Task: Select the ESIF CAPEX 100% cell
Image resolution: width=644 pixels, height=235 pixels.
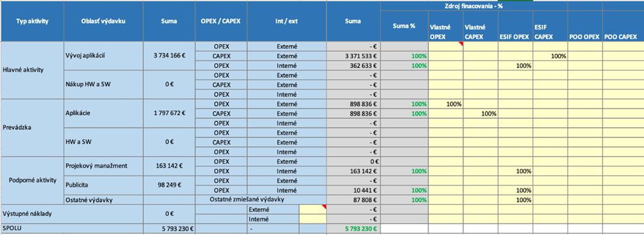Action: [550, 56]
